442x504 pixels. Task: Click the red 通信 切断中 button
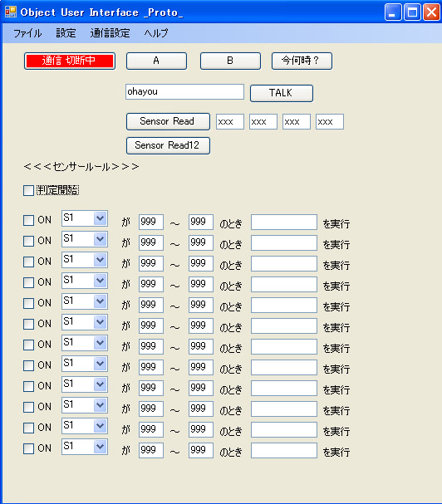point(70,61)
